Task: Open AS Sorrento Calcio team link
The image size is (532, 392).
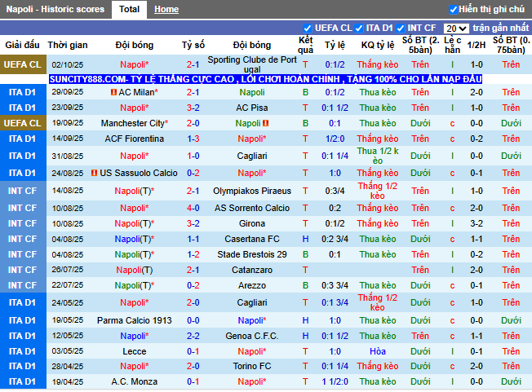Action: [x=252, y=208]
